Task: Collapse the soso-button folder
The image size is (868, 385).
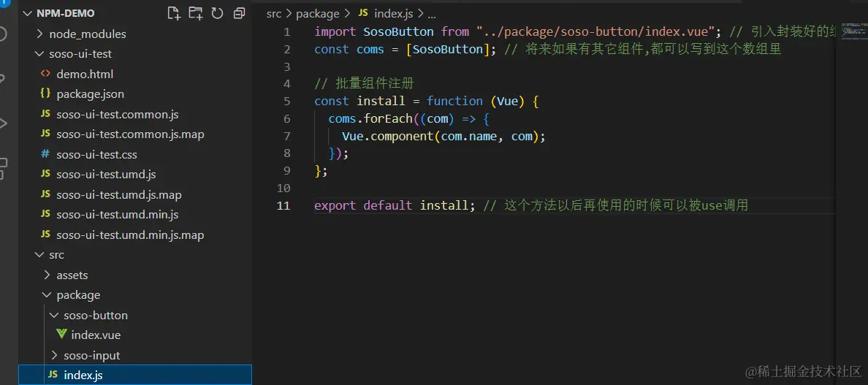Action: tap(53, 316)
